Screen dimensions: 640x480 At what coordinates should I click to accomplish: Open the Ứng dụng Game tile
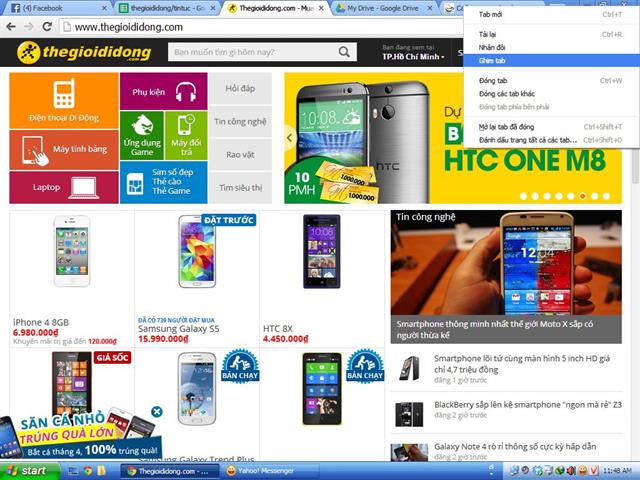[142, 136]
